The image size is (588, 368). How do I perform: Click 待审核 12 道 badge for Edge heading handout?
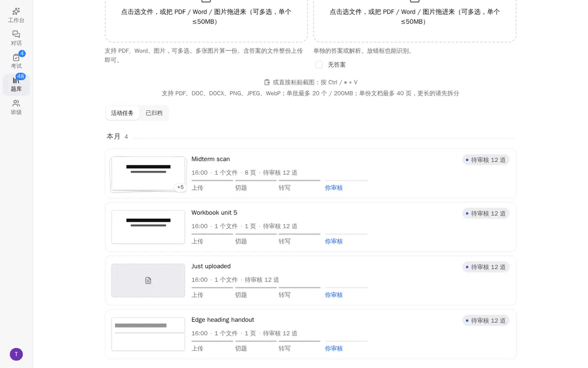pyautogui.click(x=486, y=320)
